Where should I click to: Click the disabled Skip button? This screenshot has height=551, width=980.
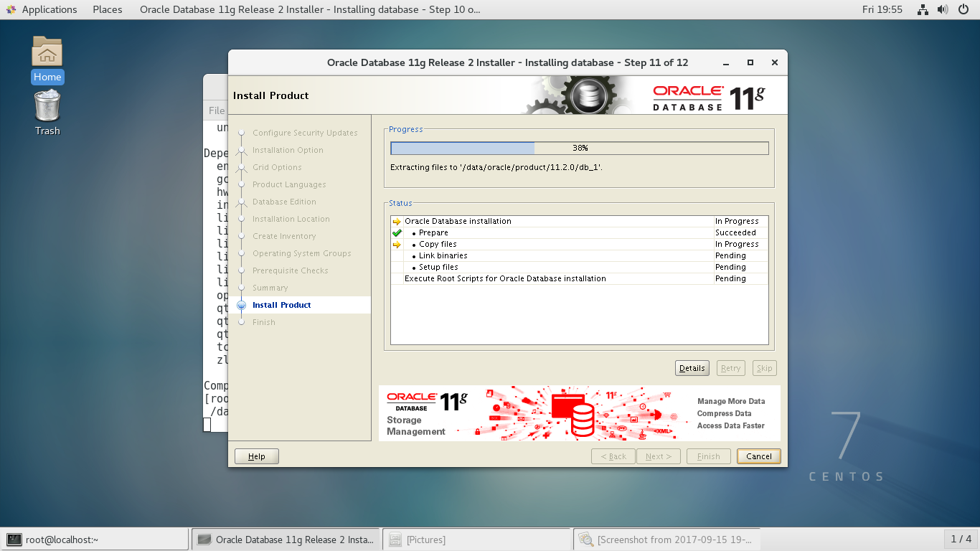pos(765,368)
